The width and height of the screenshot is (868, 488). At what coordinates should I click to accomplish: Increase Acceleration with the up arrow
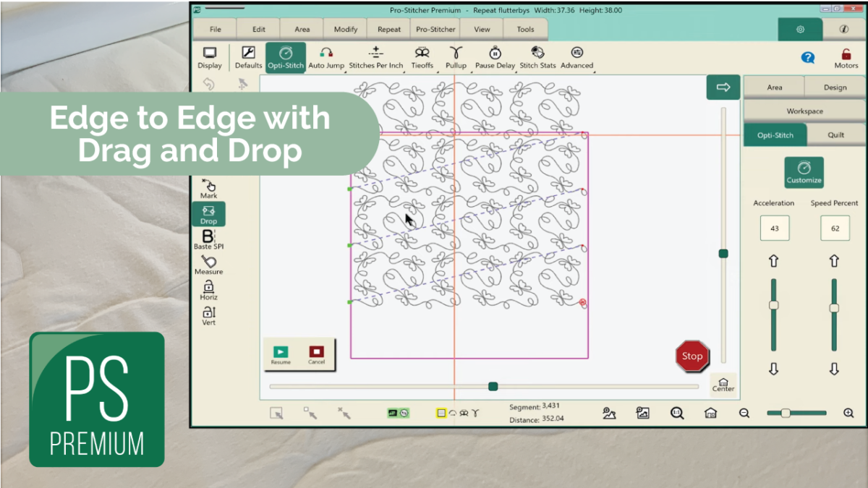coord(773,261)
